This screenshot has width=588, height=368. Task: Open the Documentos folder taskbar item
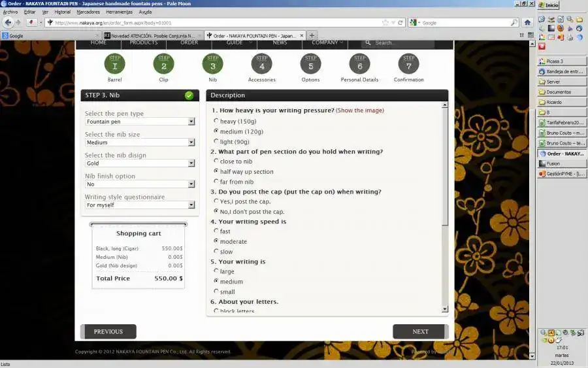click(x=562, y=92)
